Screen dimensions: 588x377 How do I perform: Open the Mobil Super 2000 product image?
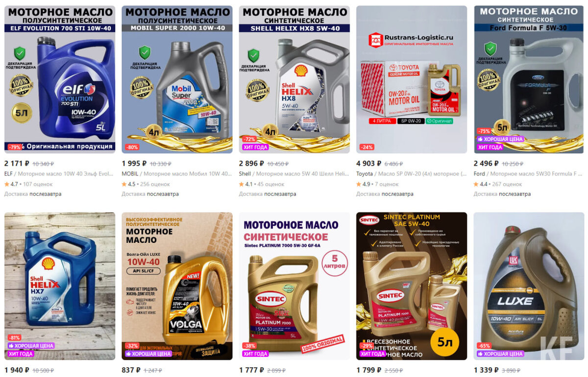tap(177, 79)
